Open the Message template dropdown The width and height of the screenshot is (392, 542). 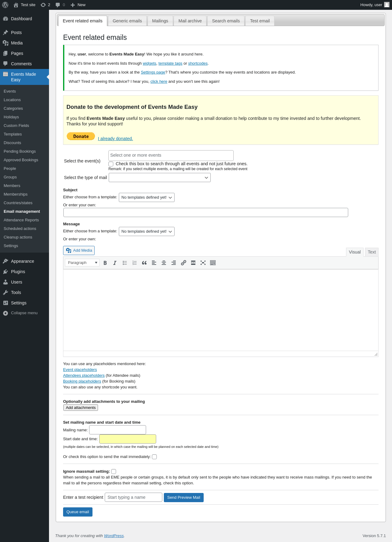tap(147, 231)
